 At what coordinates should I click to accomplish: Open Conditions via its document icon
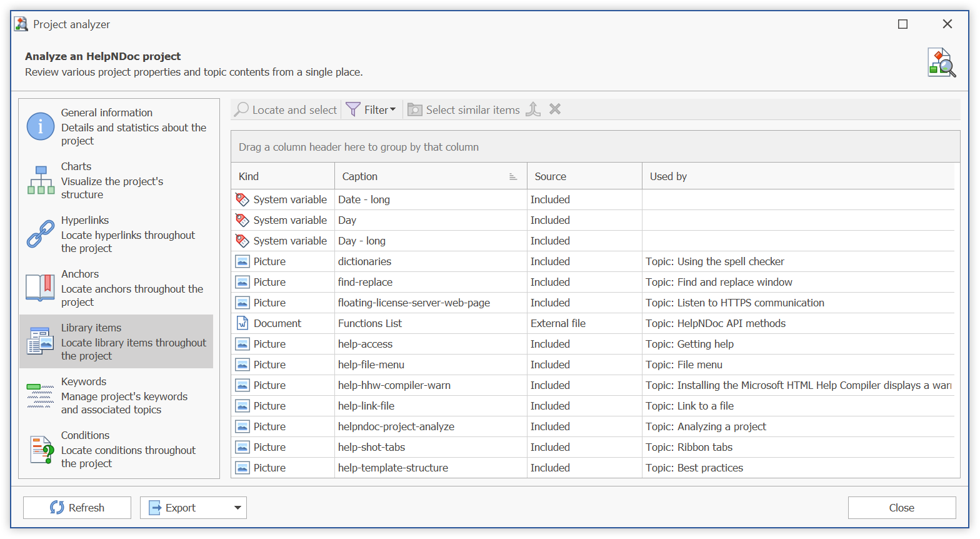42,449
